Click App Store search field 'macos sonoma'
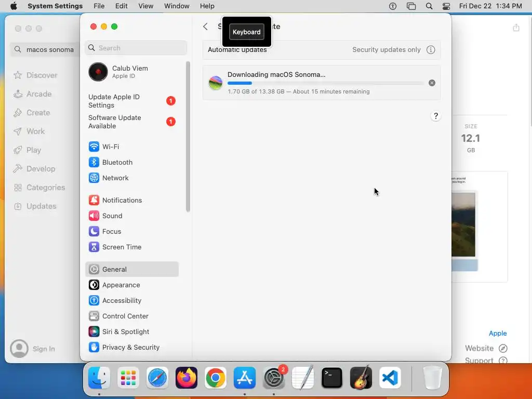 [45, 49]
